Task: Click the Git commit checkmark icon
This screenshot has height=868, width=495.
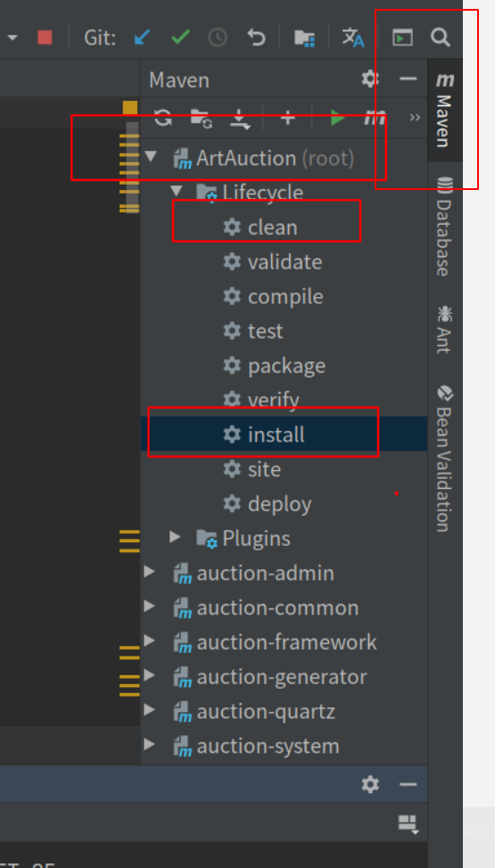Action: [180, 37]
